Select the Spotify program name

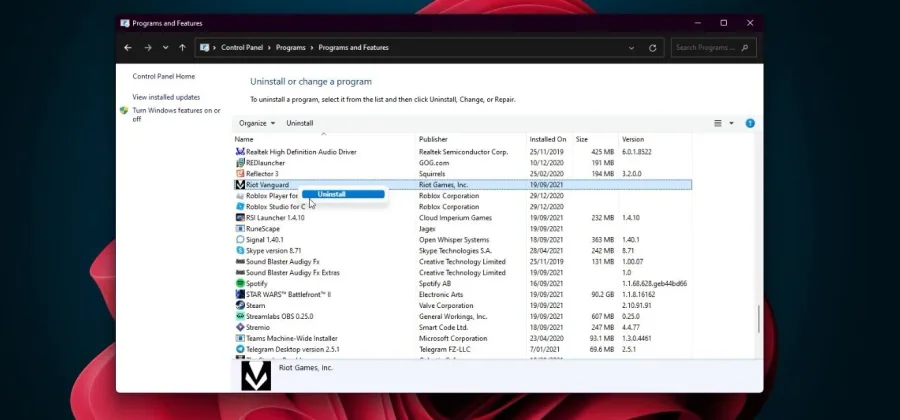257,283
